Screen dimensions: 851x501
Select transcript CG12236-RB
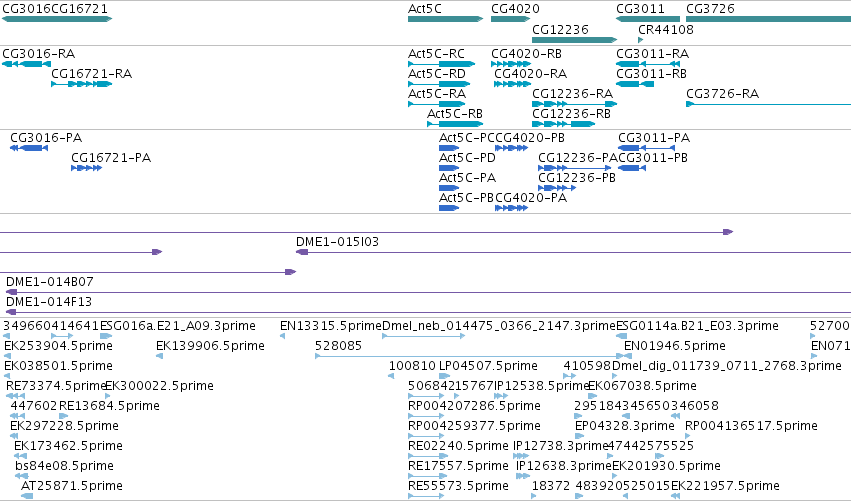pos(563,124)
